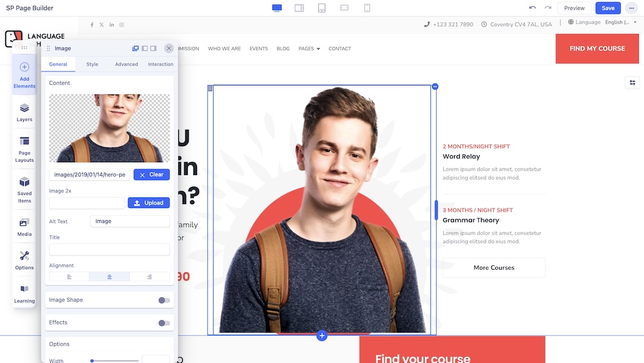
Task: Enable the Image Shape toggle
Action: click(164, 300)
